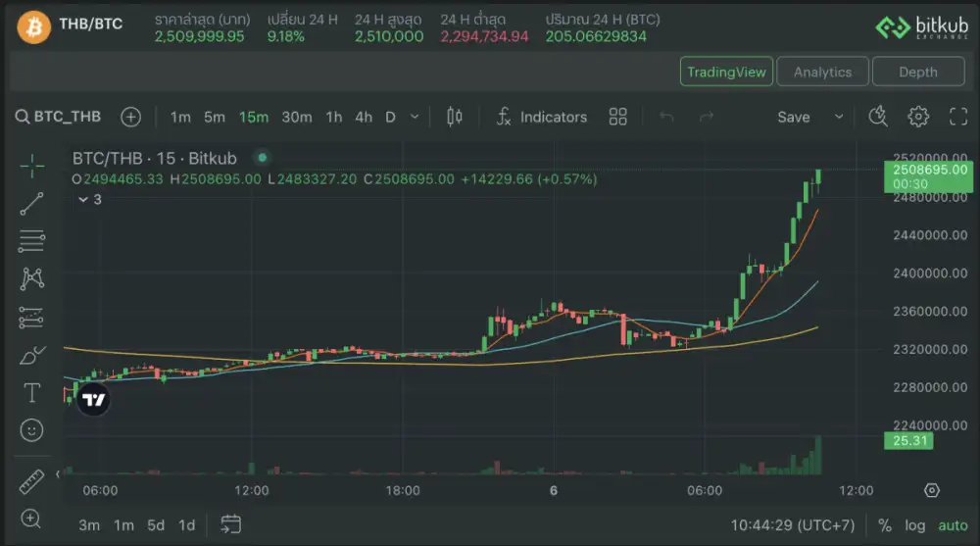980x546 pixels.
Task: Expand more time intervals dropdown
Action: 414,117
